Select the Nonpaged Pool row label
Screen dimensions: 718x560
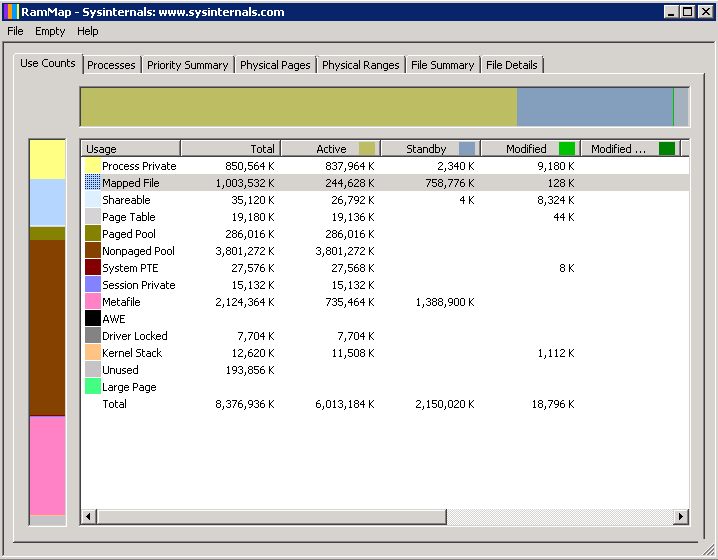click(138, 250)
